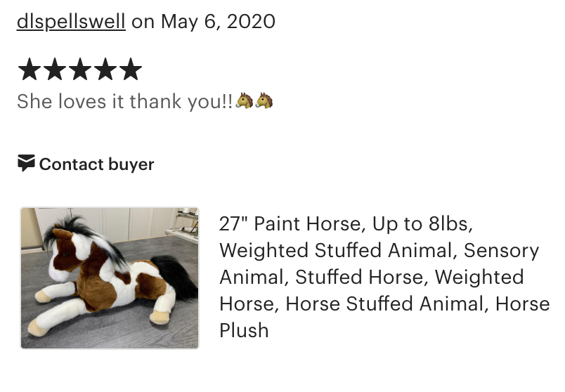The width and height of the screenshot is (565, 392).
Task: Open the paint horse product thumbnail
Action: pos(110,277)
